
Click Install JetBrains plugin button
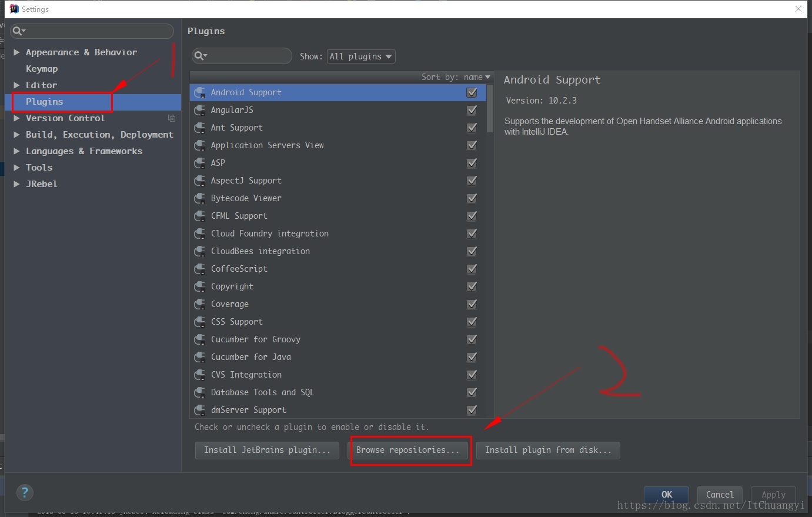point(267,450)
